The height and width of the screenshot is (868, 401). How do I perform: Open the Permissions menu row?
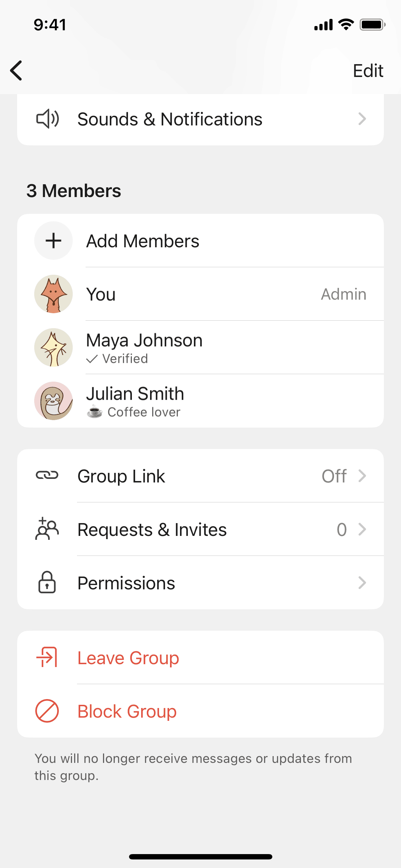tap(127, 583)
